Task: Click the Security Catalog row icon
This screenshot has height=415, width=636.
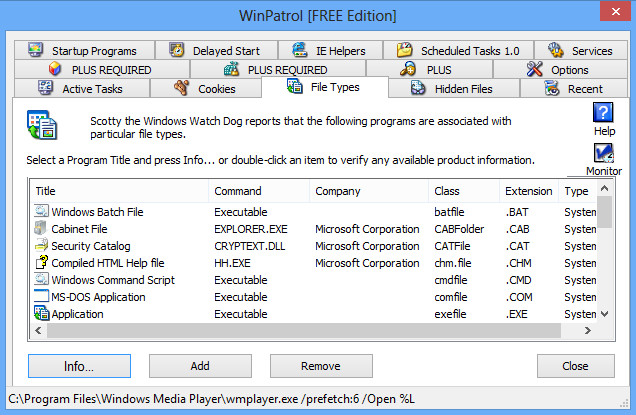Action: 41,245
